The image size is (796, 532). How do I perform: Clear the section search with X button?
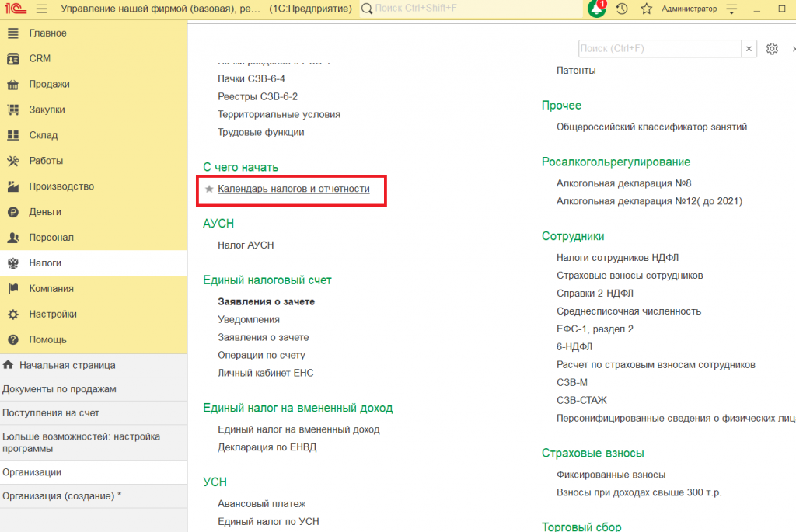pyautogui.click(x=749, y=49)
